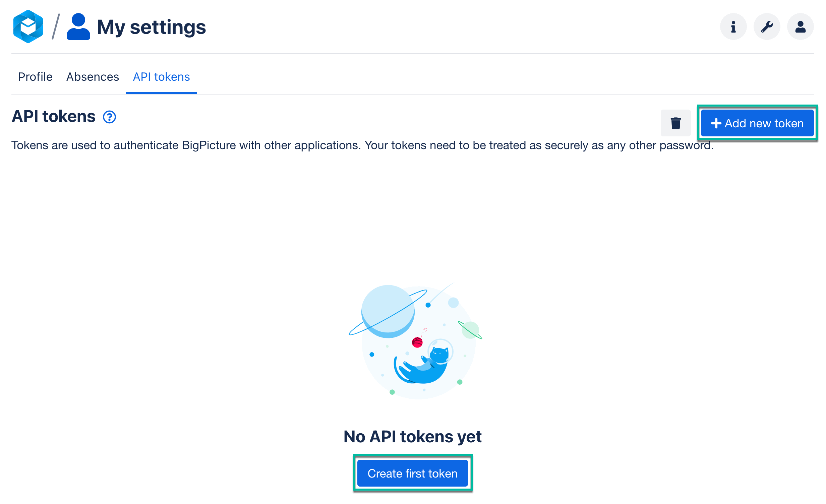The height and width of the screenshot is (504, 826).
Task: Click the large ringed blue planet
Action: point(388,311)
